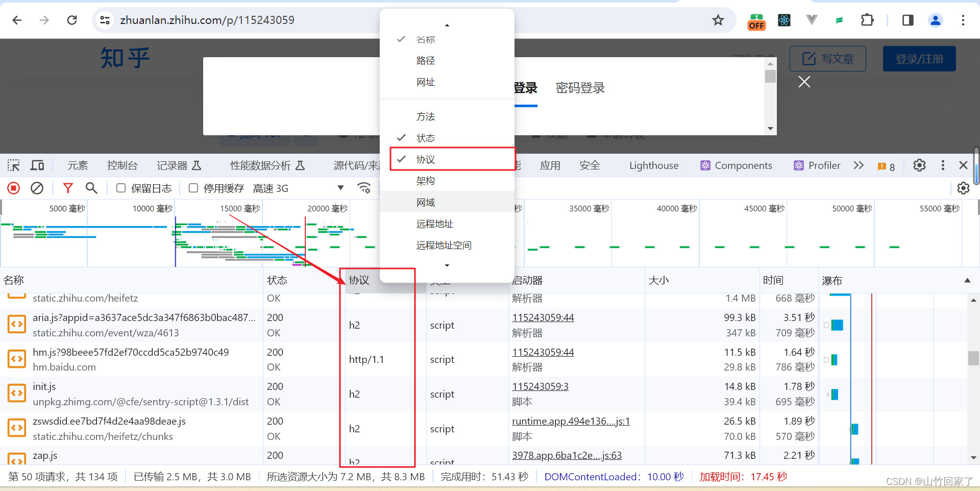Toggle the browser side panel
Screen dimensions: 980x491
pos(908,20)
